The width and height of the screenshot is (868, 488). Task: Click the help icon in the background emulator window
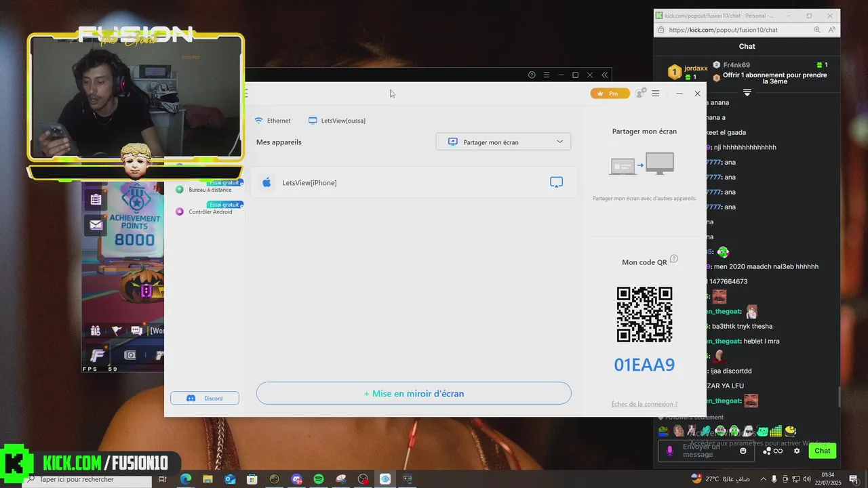[x=532, y=75]
